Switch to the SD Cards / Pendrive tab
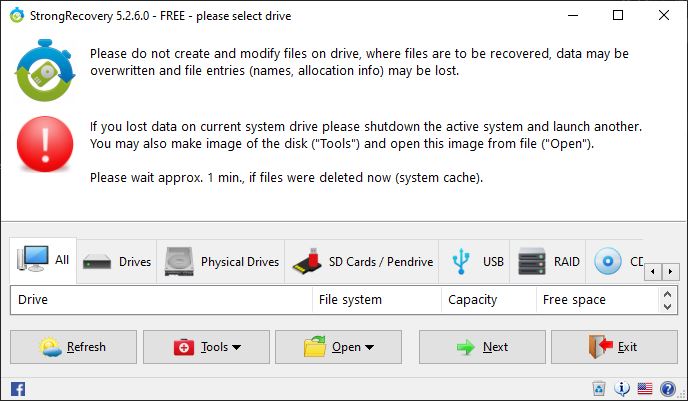The height and width of the screenshot is (401, 688). [362, 261]
